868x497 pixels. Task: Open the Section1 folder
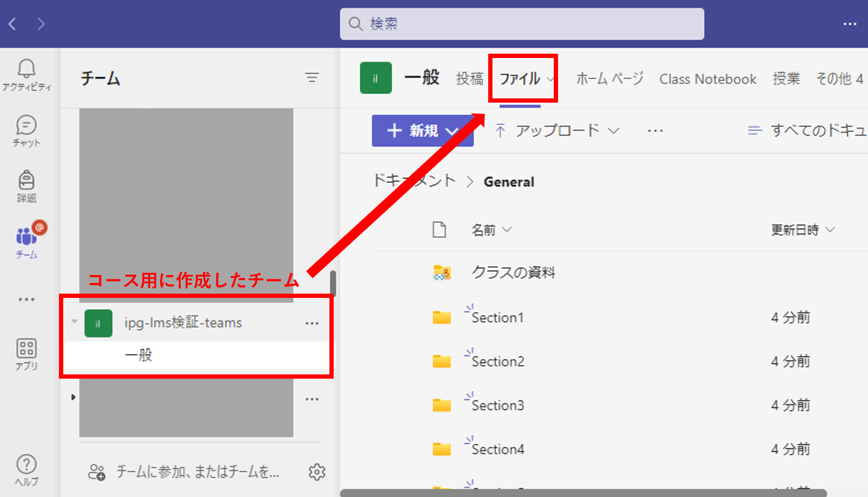coord(498,317)
